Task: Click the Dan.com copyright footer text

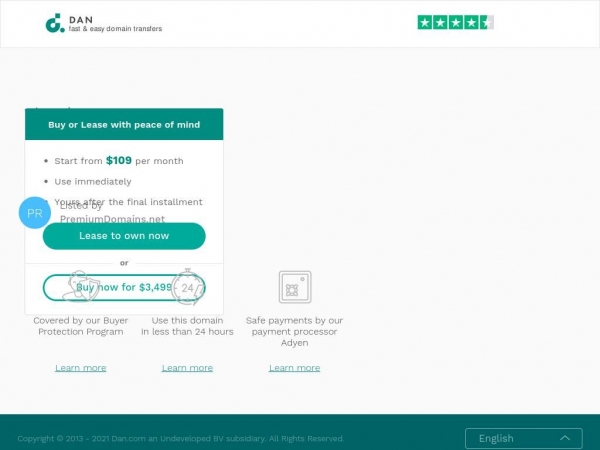Action: point(181,439)
